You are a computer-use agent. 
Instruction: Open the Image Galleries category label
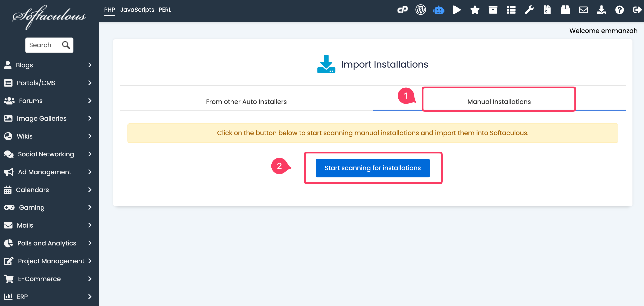click(x=42, y=118)
